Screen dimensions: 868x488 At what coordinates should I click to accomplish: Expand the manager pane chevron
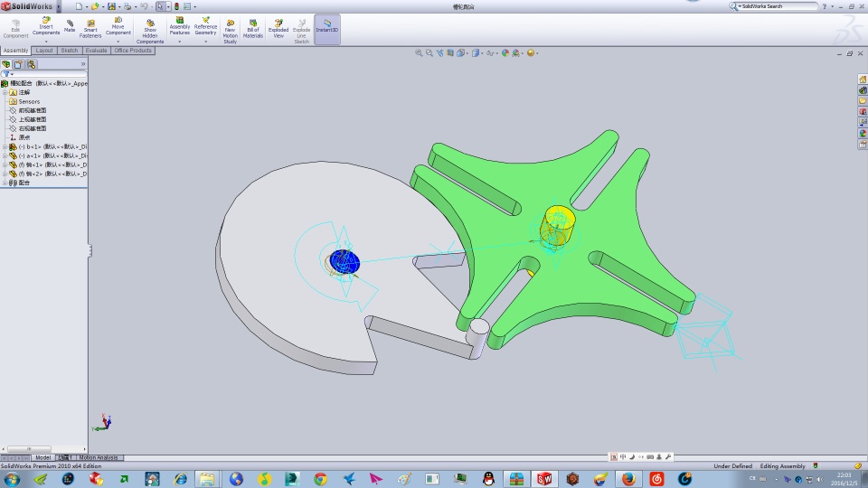pyautogui.click(x=83, y=64)
